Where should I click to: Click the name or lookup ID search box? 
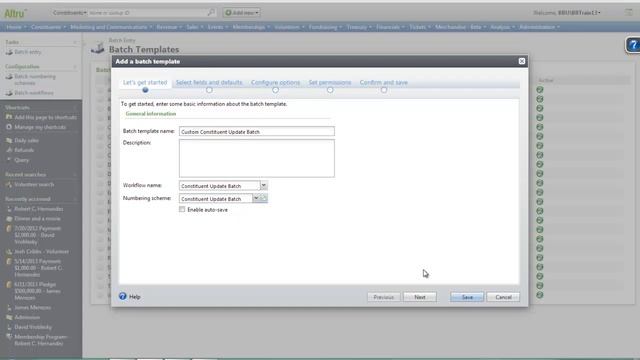147,13
